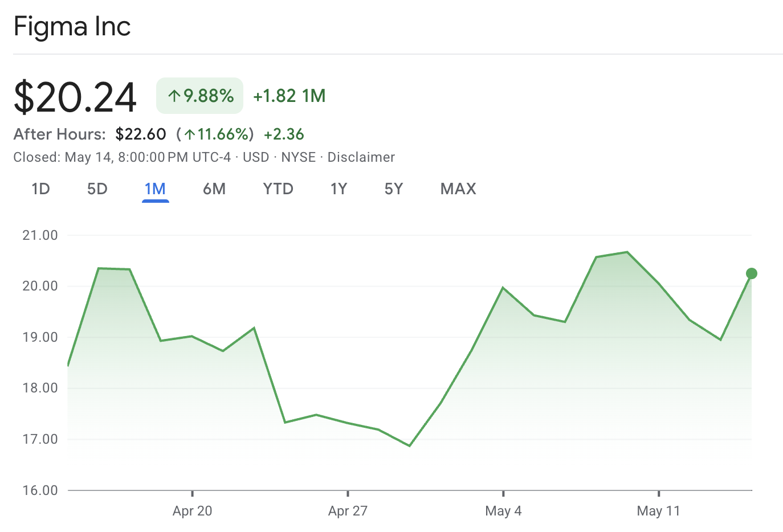Switch to the 5D range tab

coord(97,189)
